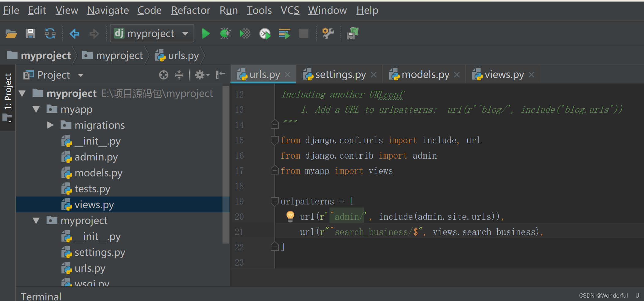Open the Edit menu
Viewport: 644px width, 301px height.
[x=37, y=10]
